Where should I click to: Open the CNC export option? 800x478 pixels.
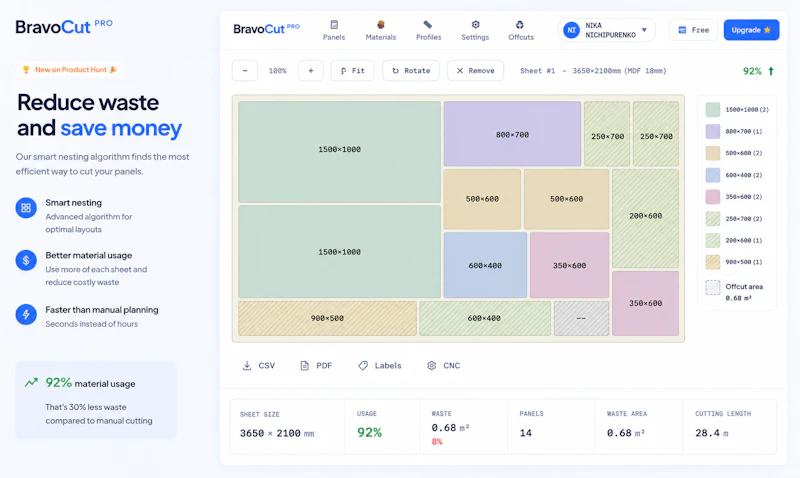[443, 366]
